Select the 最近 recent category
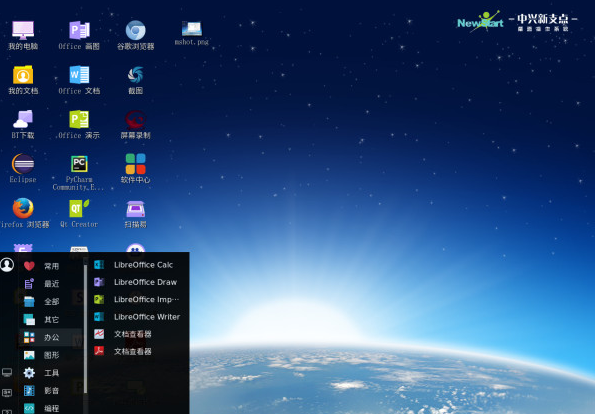The image size is (611, 414). pyautogui.click(x=51, y=284)
